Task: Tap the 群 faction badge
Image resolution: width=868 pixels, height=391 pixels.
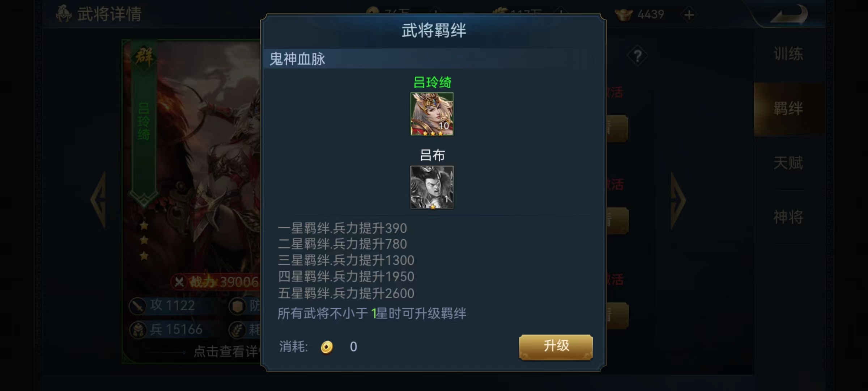Action: (x=144, y=57)
